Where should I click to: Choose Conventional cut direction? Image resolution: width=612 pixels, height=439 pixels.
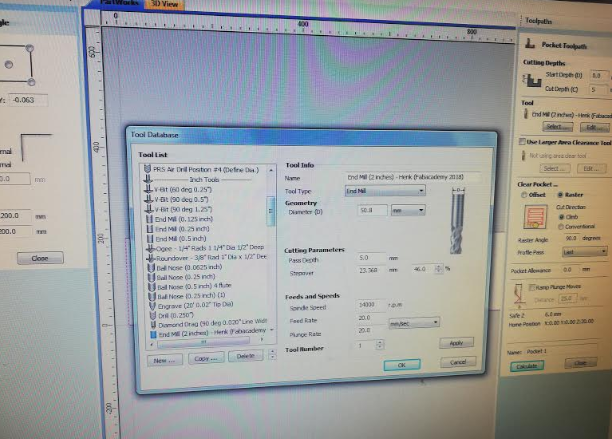pos(561,226)
